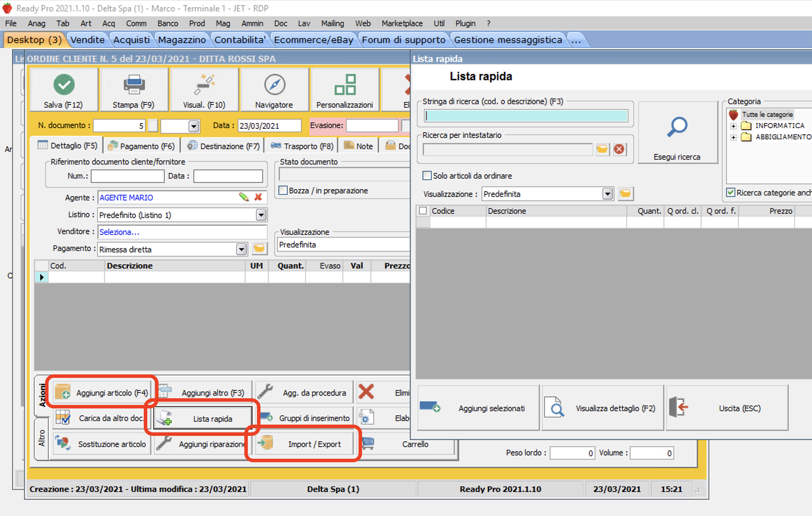Expand the INFORMATICA category node
Viewport: 812px width, 516px height.
coord(733,126)
